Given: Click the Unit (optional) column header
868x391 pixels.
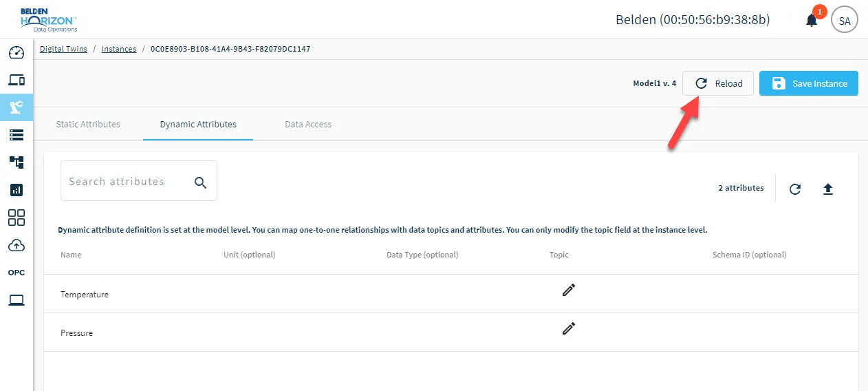Looking at the screenshot, I should [250, 255].
